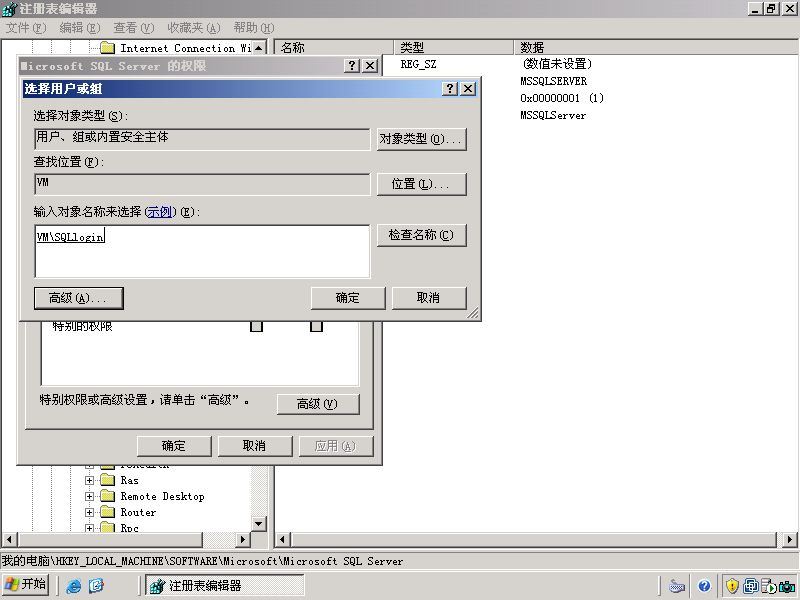
Task: Click the tree pane horizontal scrollbar thumb
Action: (110, 539)
